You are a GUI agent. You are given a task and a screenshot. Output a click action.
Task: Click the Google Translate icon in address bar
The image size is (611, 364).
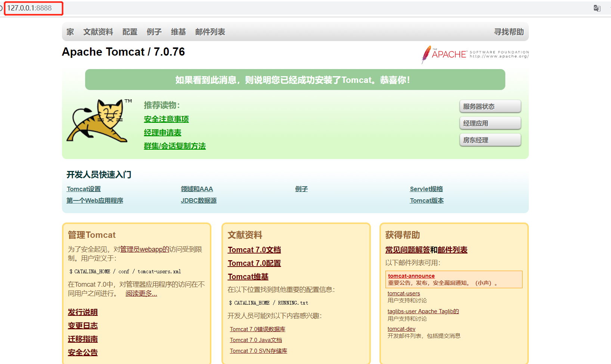coord(597,8)
